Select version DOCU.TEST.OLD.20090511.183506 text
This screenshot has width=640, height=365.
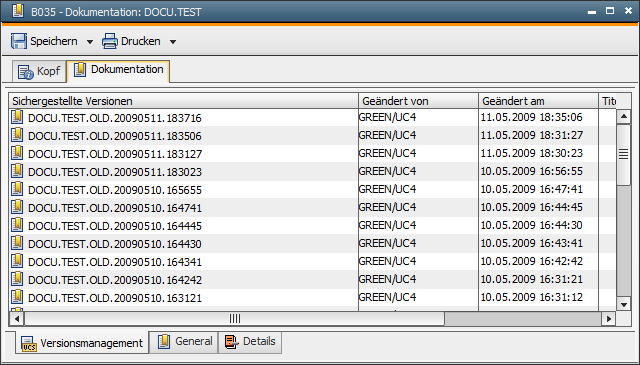click(115, 136)
